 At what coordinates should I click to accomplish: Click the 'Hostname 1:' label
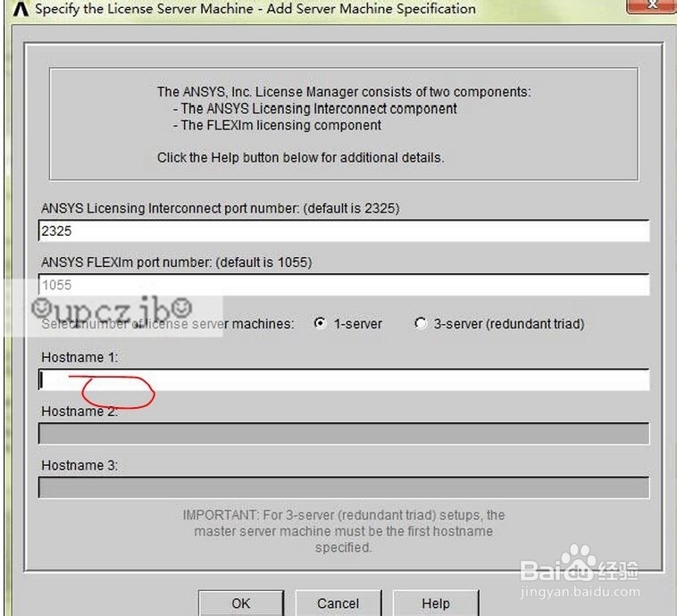pyautogui.click(x=79, y=357)
